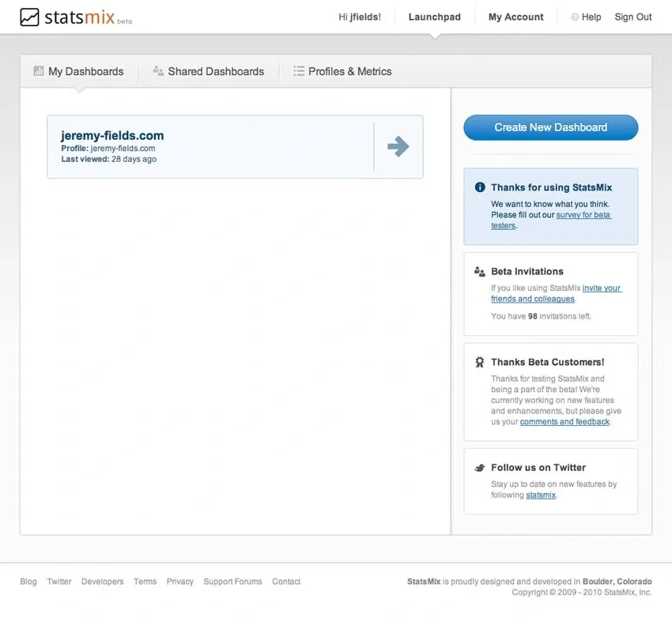Sign Out from the top navigation
The image size is (672, 618).
[632, 17]
